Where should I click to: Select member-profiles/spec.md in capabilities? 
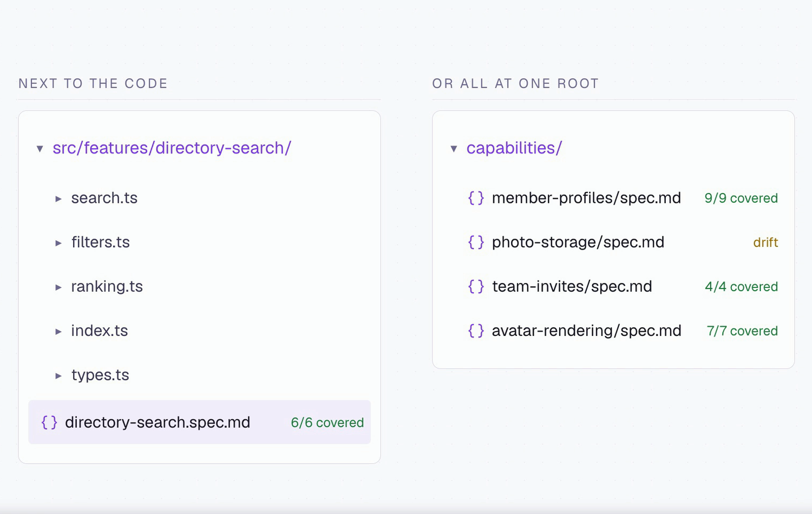(x=586, y=198)
